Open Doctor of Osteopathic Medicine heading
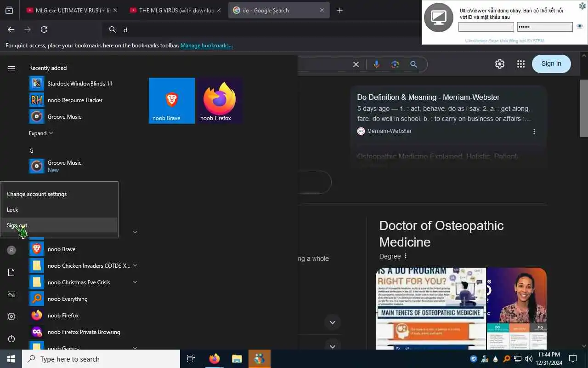 (441, 234)
